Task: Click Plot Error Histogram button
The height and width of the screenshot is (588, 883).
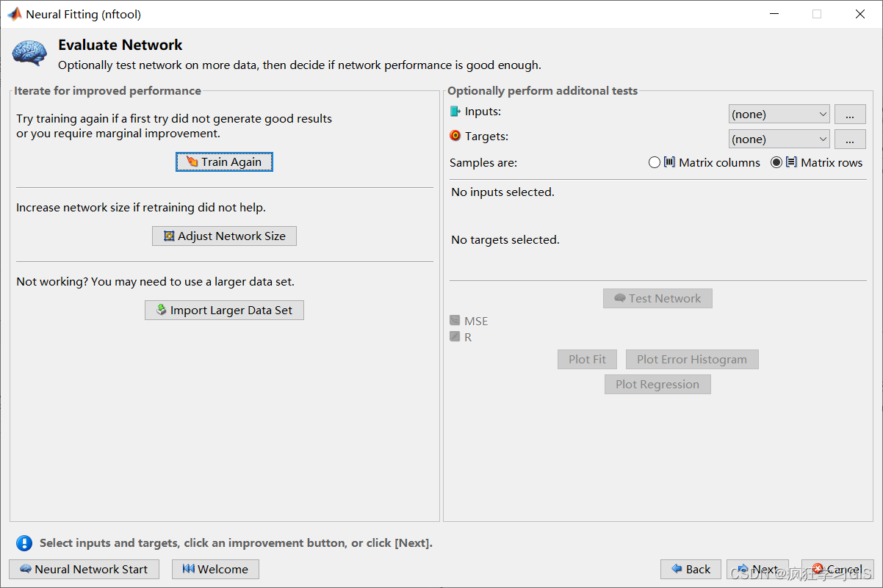Action: [692, 359]
